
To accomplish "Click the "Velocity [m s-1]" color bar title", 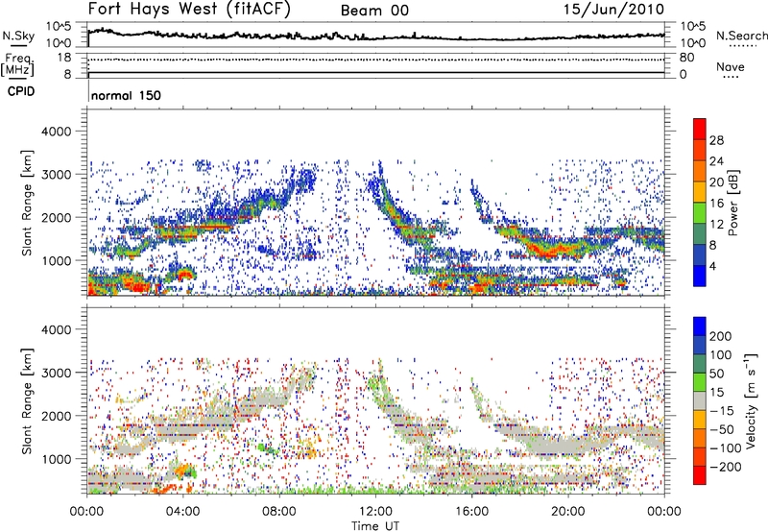I will point(751,400).
